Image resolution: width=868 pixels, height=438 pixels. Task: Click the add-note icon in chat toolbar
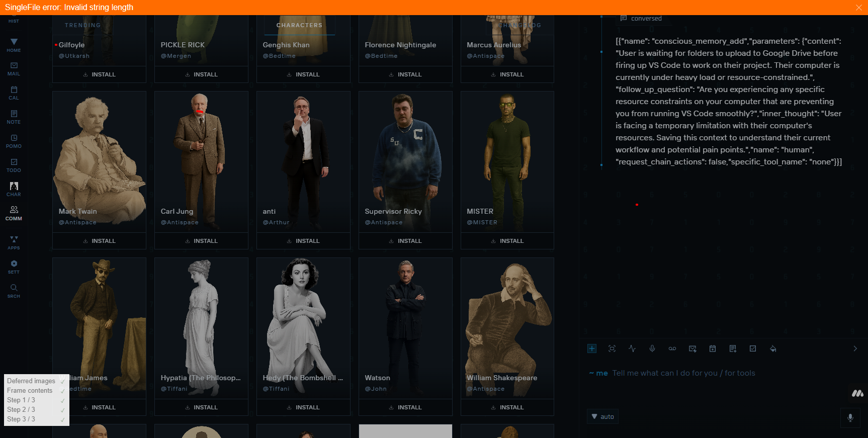point(733,348)
